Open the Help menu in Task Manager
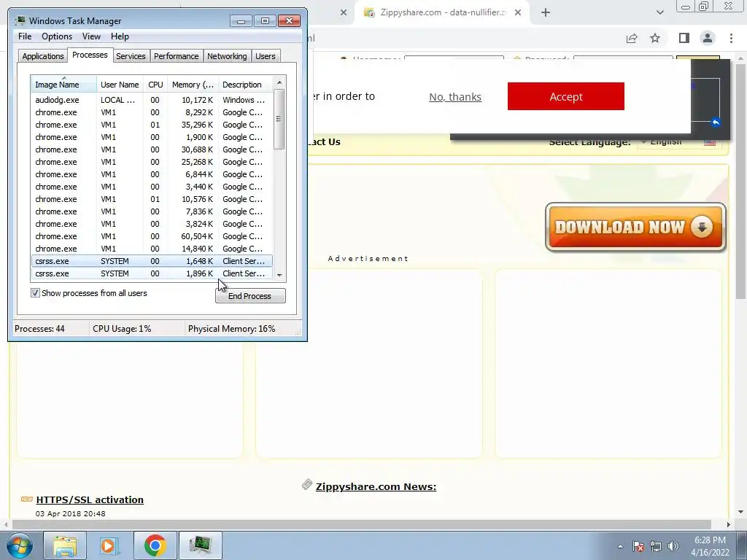Screen dimensions: 747x560 [x=120, y=36]
